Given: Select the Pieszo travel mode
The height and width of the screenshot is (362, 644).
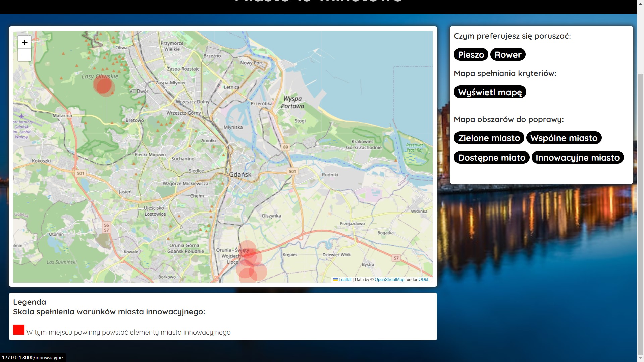Looking at the screenshot, I should pyautogui.click(x=471, y=55).
